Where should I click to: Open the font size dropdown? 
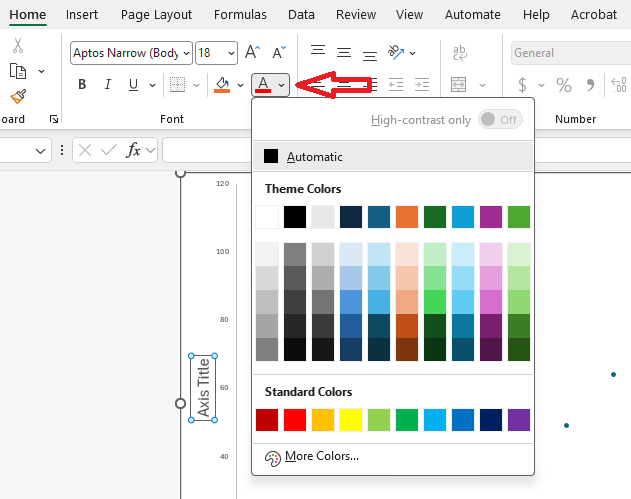pos(231,53)
